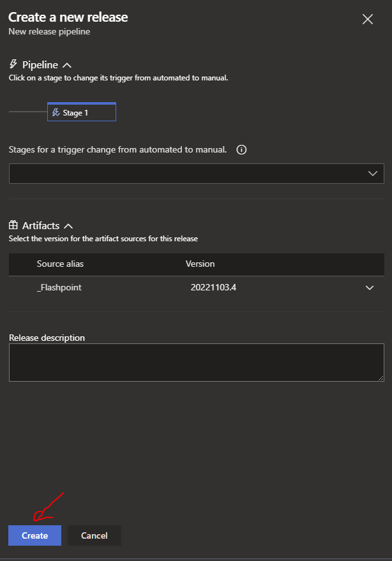Focus the Release description text area

(x=197, y=363)
